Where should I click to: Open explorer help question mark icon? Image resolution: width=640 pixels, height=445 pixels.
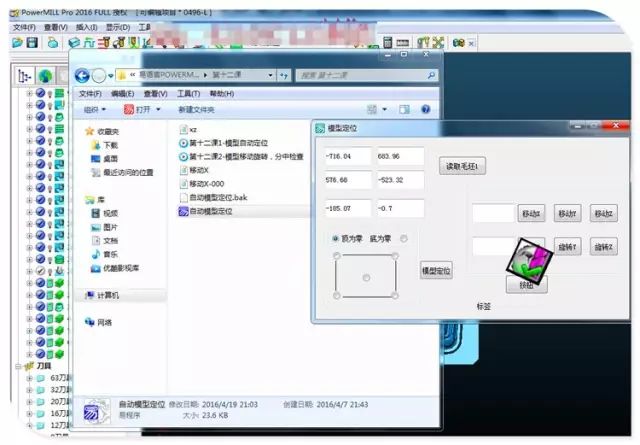click(425, 109)
